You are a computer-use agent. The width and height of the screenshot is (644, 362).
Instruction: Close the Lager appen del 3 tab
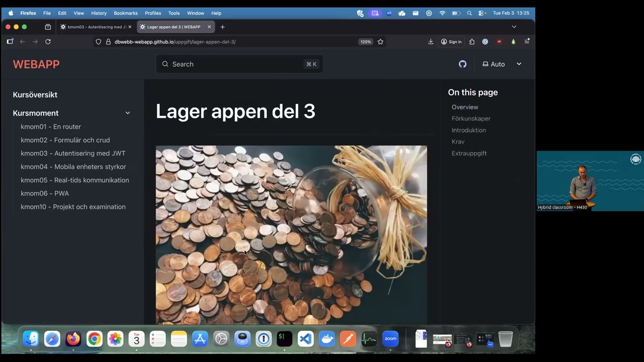coord(209,27)
